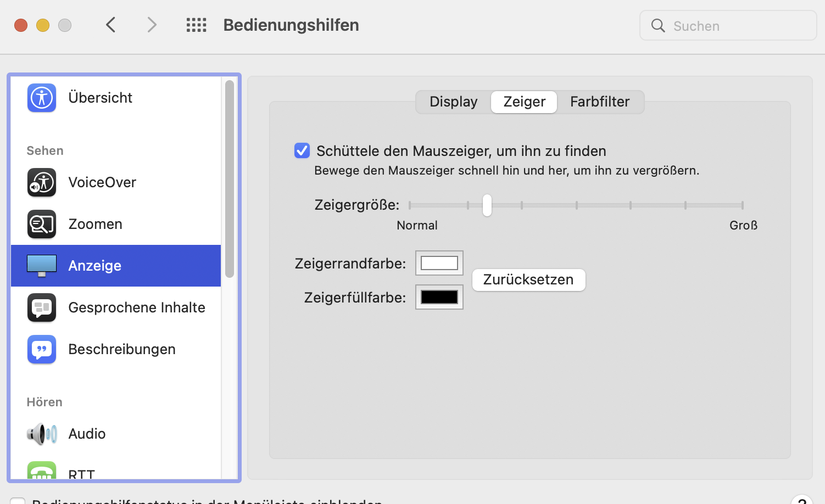Select the Beschreibungen speech bubble icon
The height and width of the screenshot is (504, 825).
42,349
